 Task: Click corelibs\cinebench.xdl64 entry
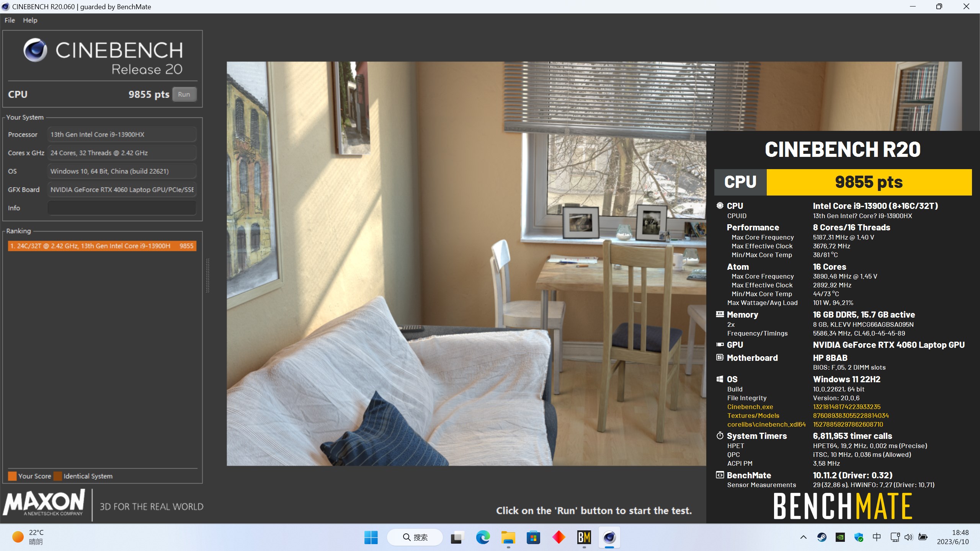click(766, 424)
